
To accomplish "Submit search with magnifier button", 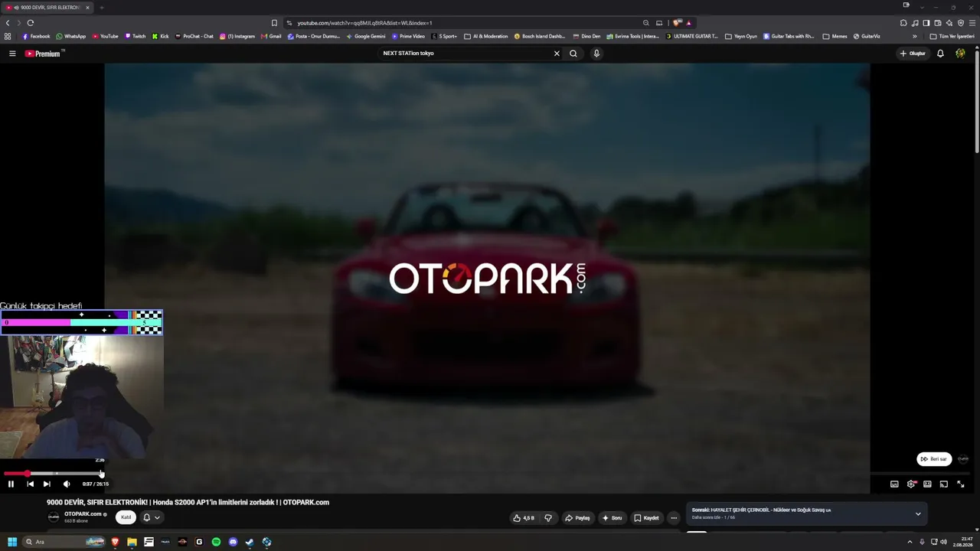I will point(573,54).
